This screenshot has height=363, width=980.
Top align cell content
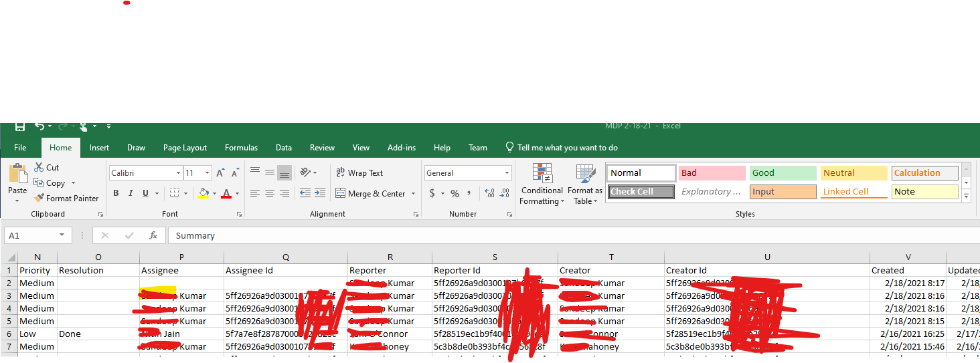coord(255,172)
